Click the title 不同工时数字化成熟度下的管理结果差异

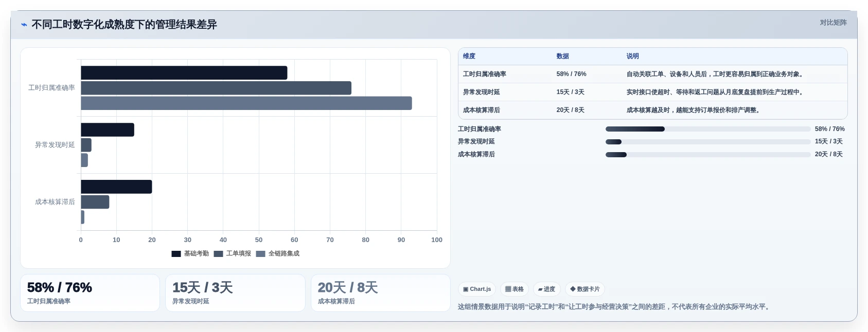click(124, 25)
